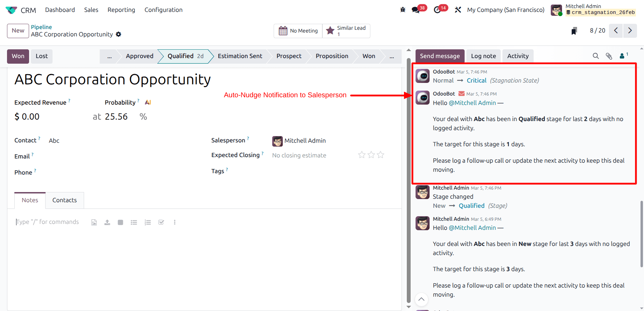
Task: Open the Similar Lead smart button
Action: (346, 31)
